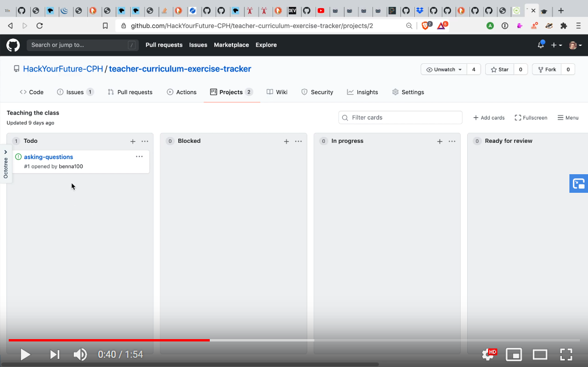Viewport: 588px width, 367px height.
Task: Select the Projects tab
Action: [231, 92]
